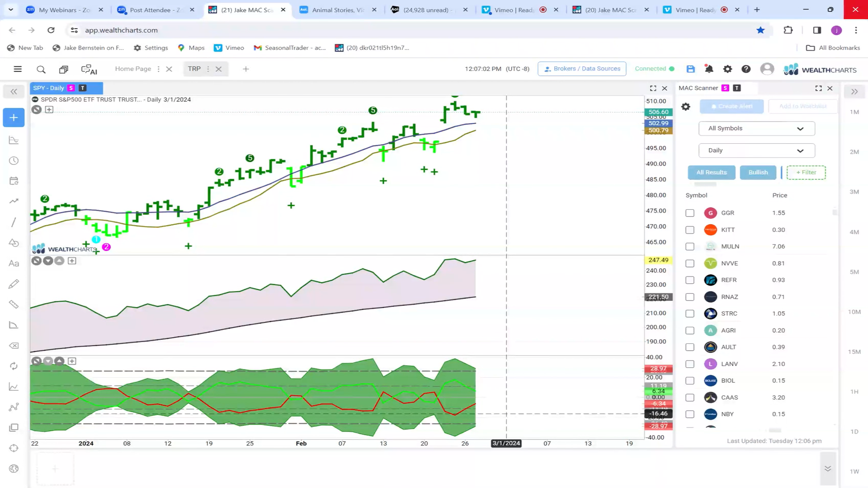Viewport: 868px width, 488px height.
Task: Select the ruler measure tool
Action: pos(14,305)
